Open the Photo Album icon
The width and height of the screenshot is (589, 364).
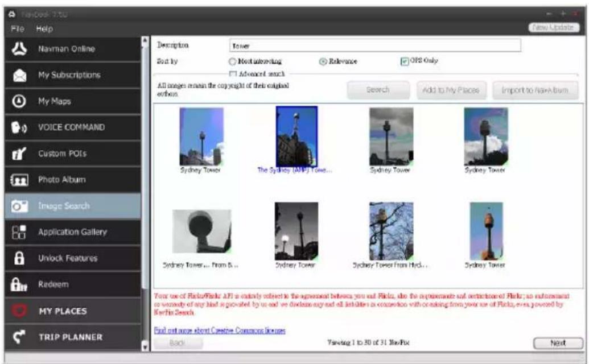pos(19,180)
